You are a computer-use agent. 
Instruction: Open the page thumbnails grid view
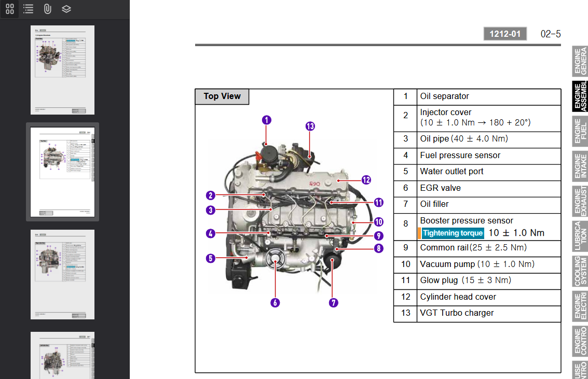[x=10, y=9]
